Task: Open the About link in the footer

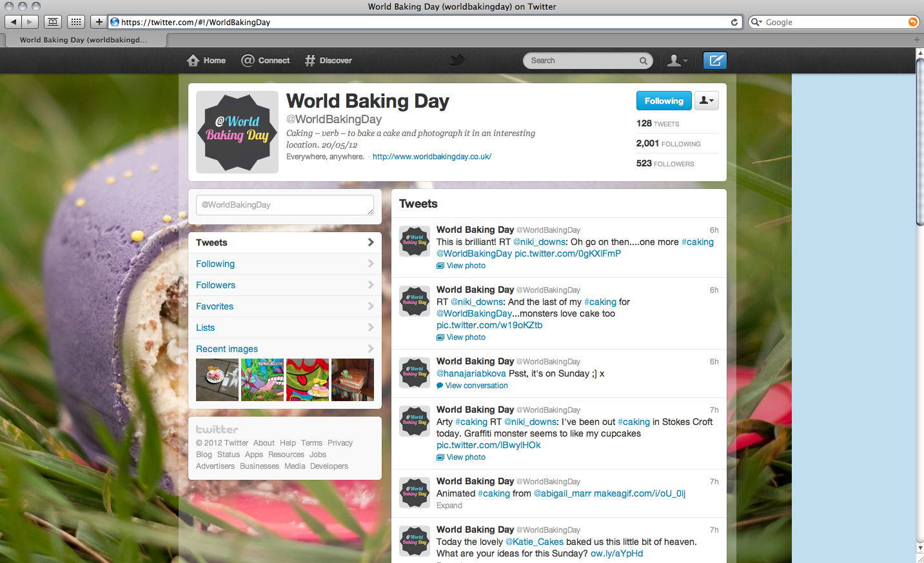Action: coord(264,443)
